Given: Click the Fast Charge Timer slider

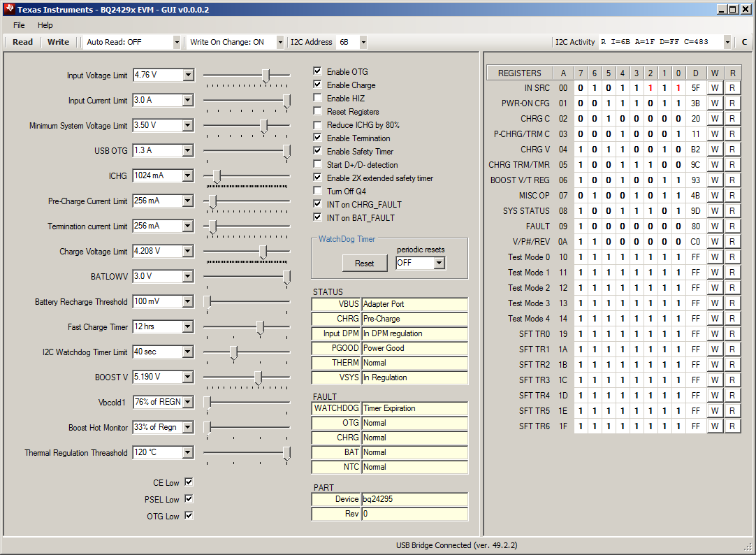Looking at the screenshot, I should pyautogui.click(x=247, y=328).
